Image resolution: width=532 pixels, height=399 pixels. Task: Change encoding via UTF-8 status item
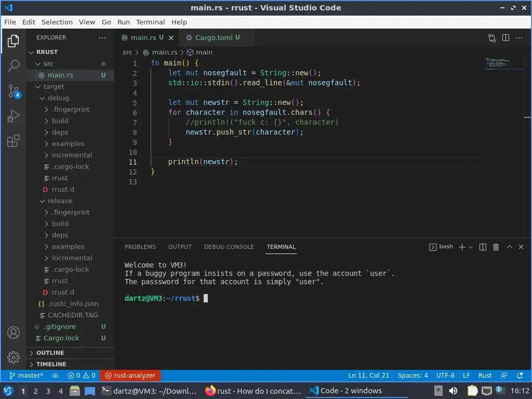click(x=445, y=376)
